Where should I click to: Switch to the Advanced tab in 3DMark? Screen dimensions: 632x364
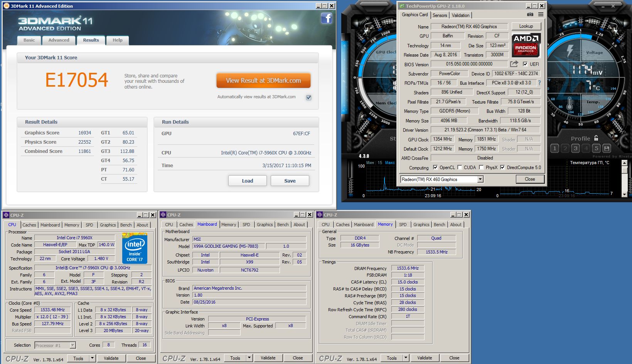click(59, 40)
